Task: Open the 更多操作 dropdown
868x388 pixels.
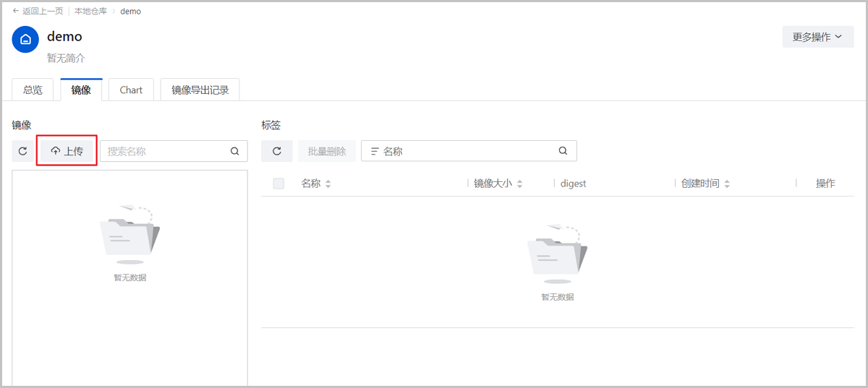Action: (817, 37)
